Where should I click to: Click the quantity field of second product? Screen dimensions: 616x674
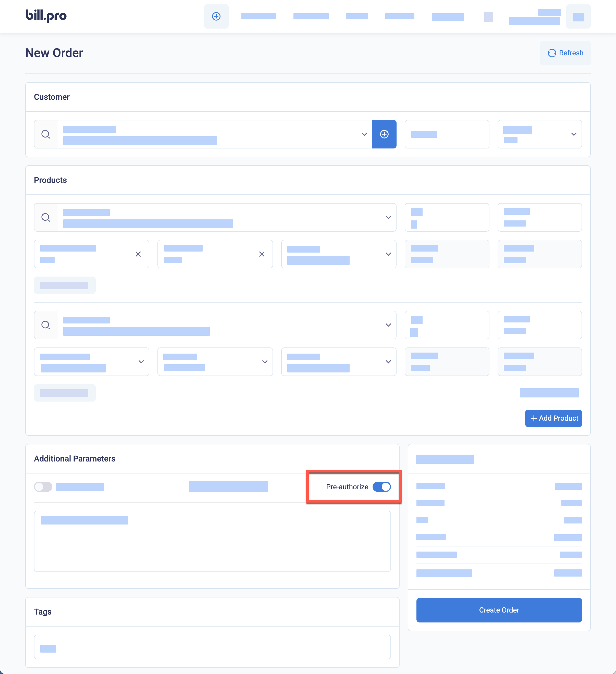point(447,325)
